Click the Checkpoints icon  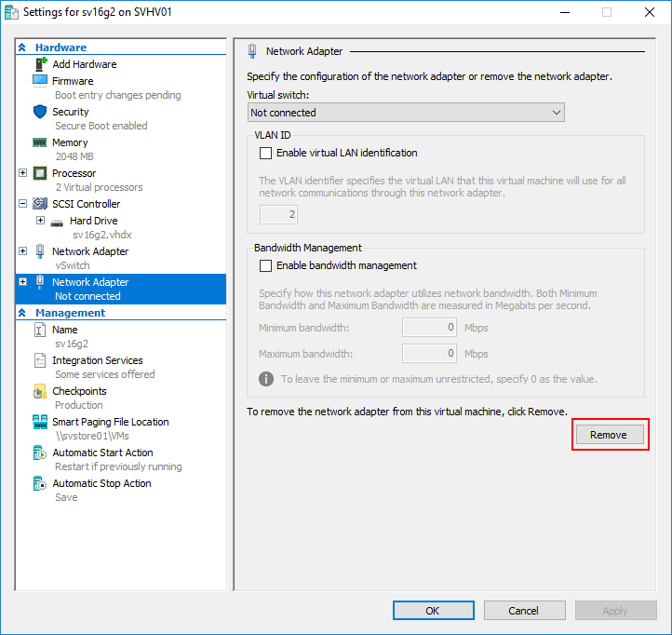point(40,391)
